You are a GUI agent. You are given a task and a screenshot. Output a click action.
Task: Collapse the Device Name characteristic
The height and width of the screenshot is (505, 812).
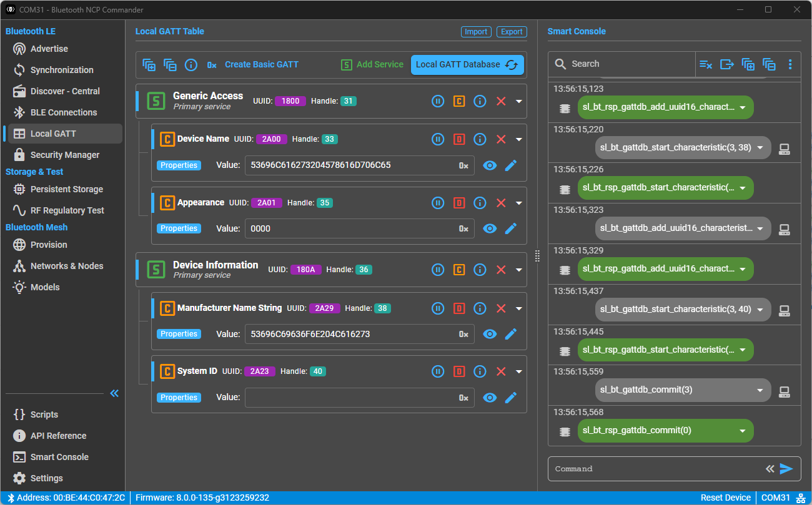[519, 140]
